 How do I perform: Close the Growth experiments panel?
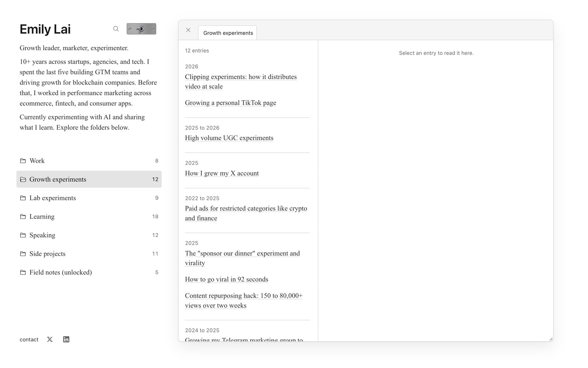pyautogui.click(x=188, y=30)
